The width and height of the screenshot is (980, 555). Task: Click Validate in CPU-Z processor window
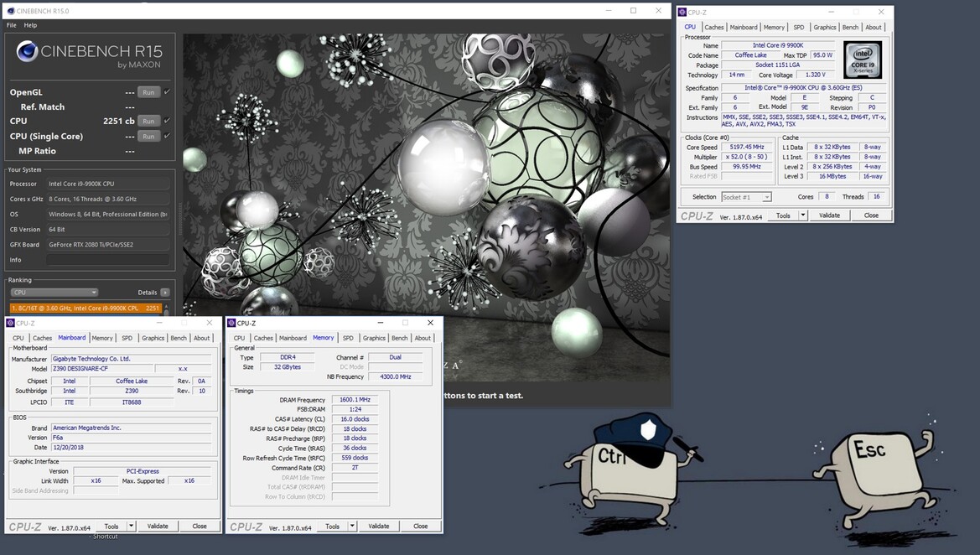point(829,215)
